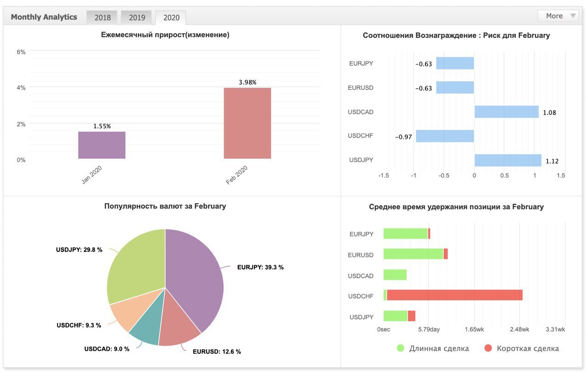Click the Monthly Analytics heading
This screenshot has width=588, height=372.
[44, 17]
